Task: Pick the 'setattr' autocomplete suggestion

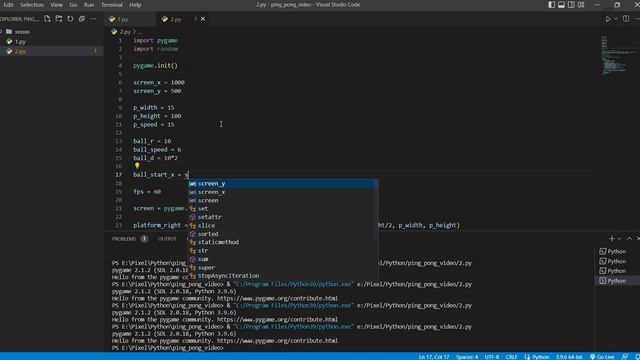Action: 282,217
